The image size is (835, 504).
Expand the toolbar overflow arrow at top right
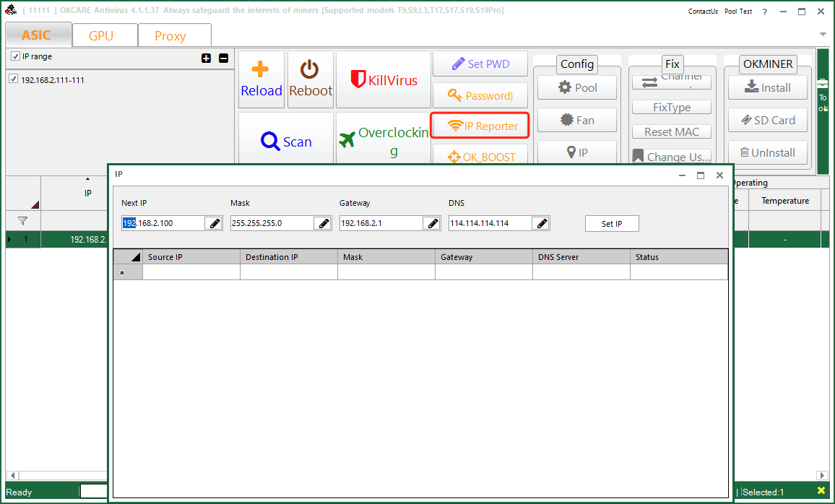click(x=823, y=34)
